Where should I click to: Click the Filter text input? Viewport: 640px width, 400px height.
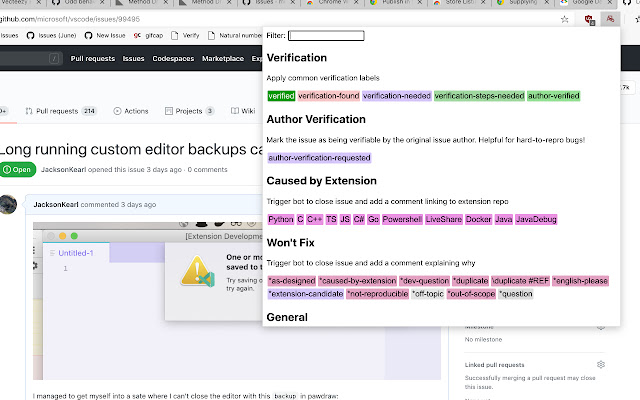[326, 36]
